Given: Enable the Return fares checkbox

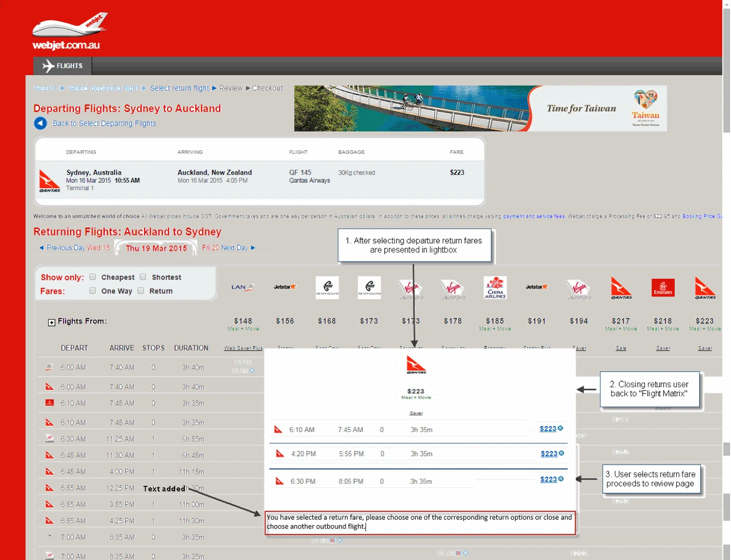Looking at the screenshot, I should (x=140, y=291).
